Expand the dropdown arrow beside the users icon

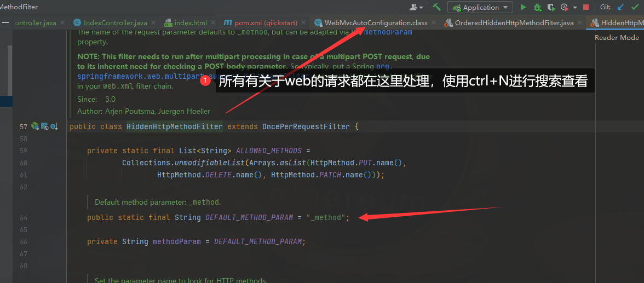422,8
